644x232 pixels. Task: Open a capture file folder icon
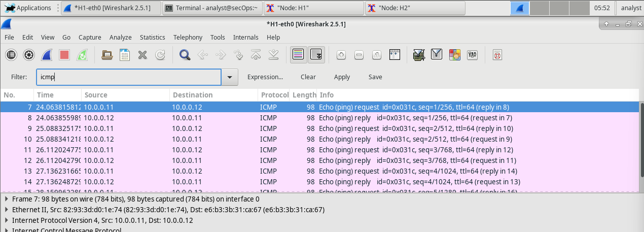pos(107,55)
